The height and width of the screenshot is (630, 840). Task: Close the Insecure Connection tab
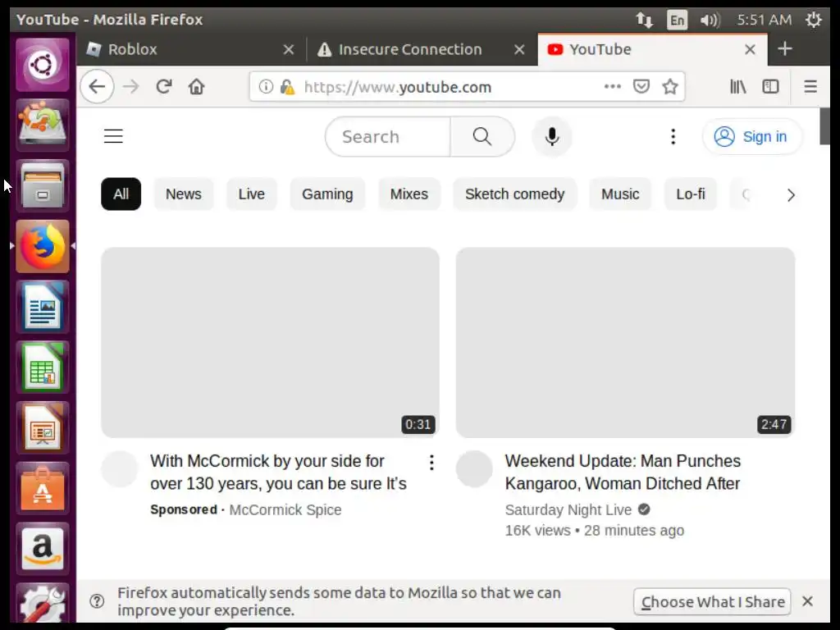(x=519, y=49)
